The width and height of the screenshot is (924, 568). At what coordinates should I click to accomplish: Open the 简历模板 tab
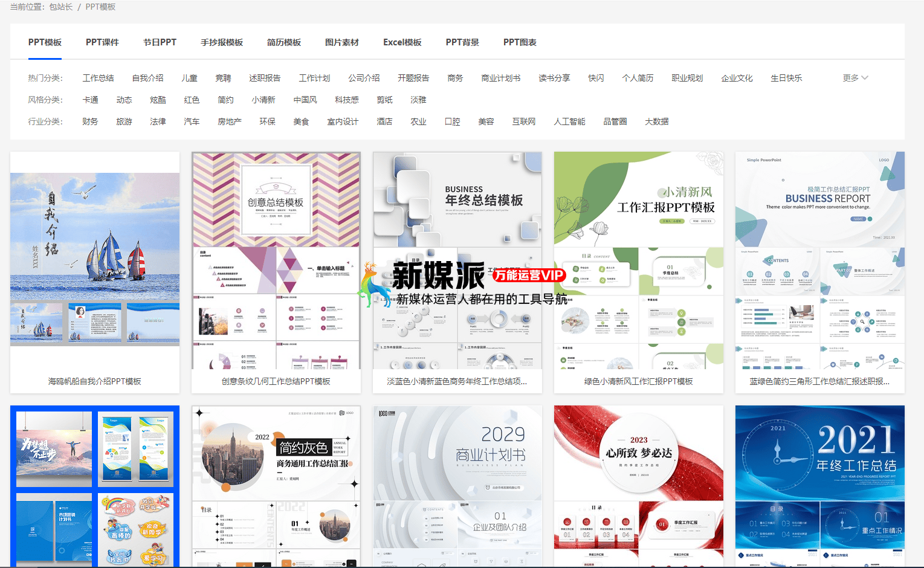tap(283, 42)
